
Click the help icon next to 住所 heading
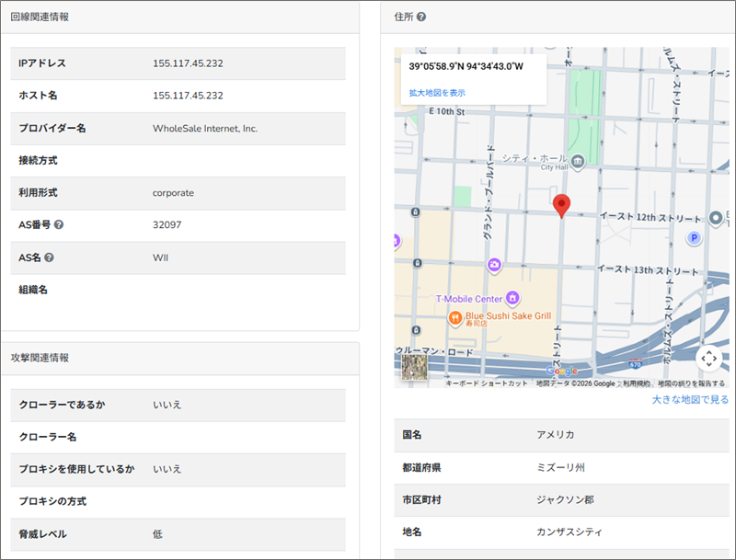point(421,17)
